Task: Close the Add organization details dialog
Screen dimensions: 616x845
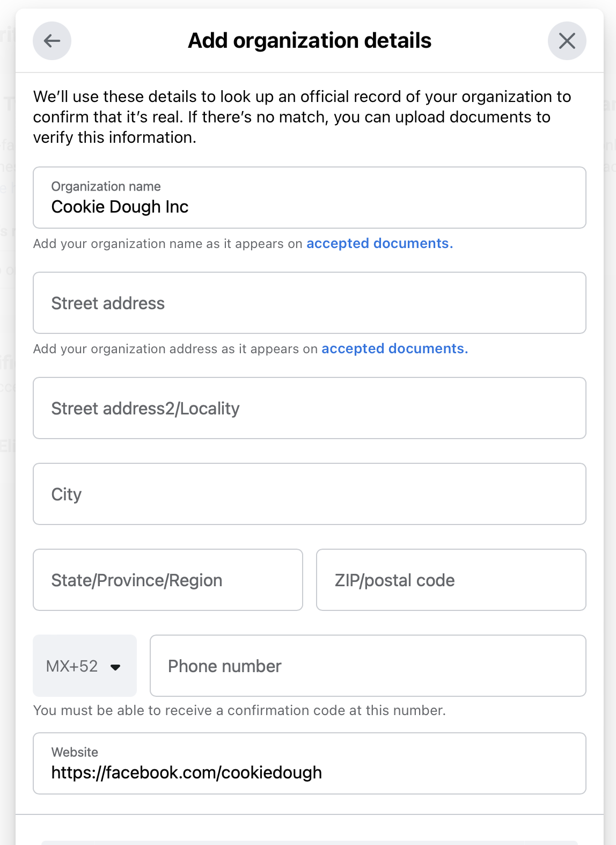Action: [567, 41]
